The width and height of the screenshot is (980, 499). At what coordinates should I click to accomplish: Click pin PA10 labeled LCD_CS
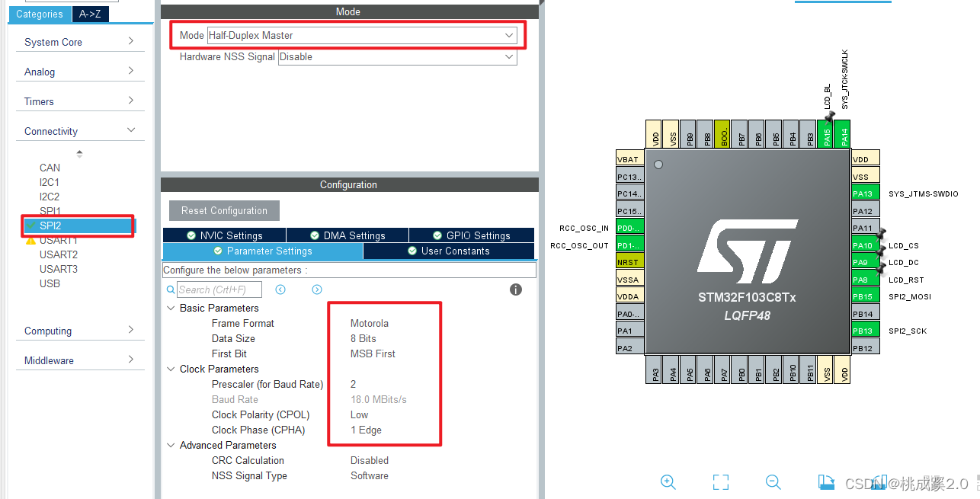[865, 245]
